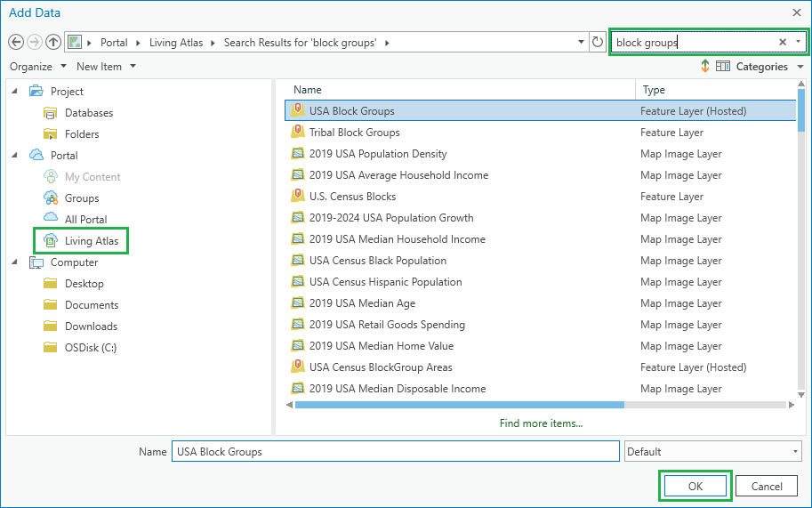
Task: Click the Back navigation arrow
Action: pos(16,42)
